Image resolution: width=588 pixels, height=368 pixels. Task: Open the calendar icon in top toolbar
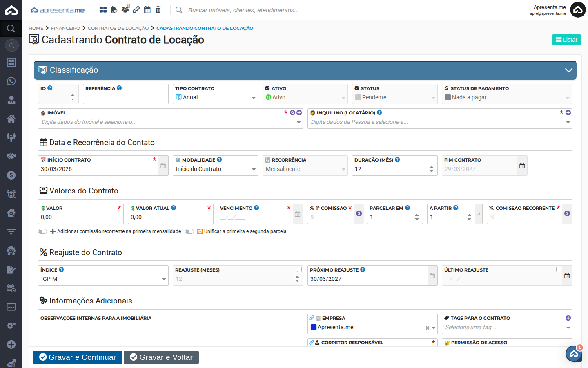click(x=147, y=10)
